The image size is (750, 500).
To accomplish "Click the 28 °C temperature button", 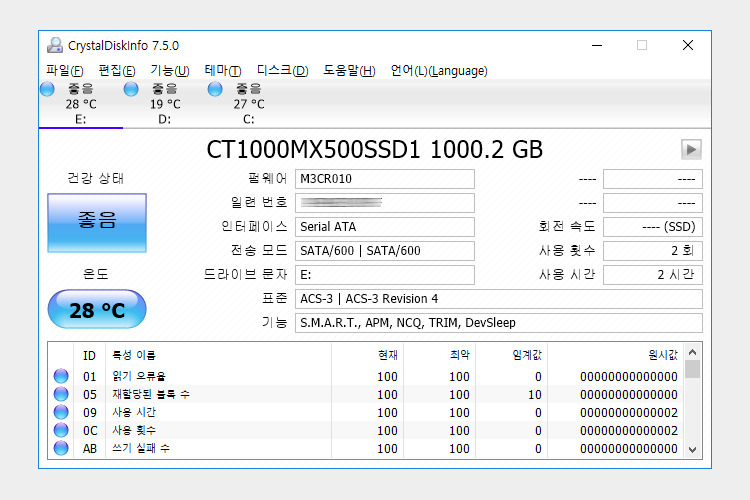I will pyautogui.click(x=97, y=310).
